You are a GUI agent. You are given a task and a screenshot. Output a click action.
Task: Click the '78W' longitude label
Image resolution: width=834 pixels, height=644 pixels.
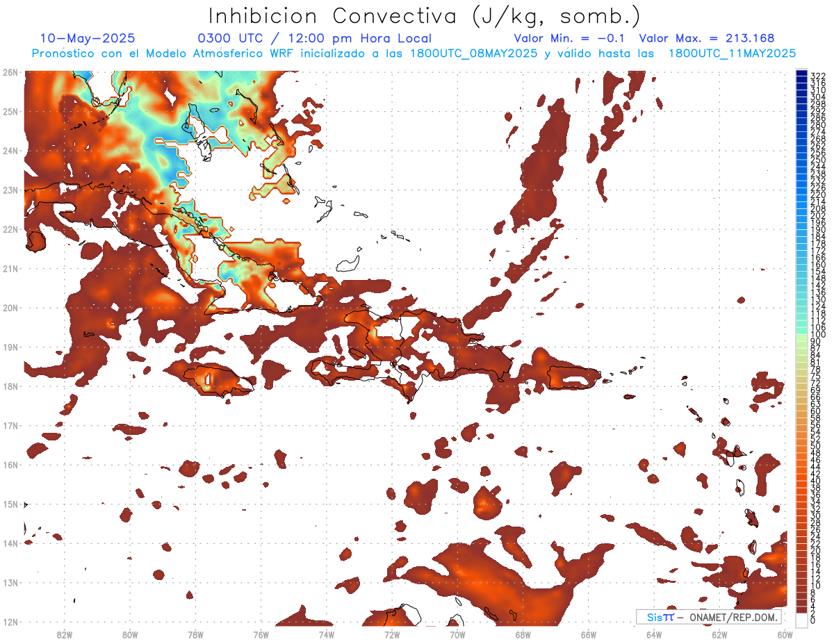195,634
